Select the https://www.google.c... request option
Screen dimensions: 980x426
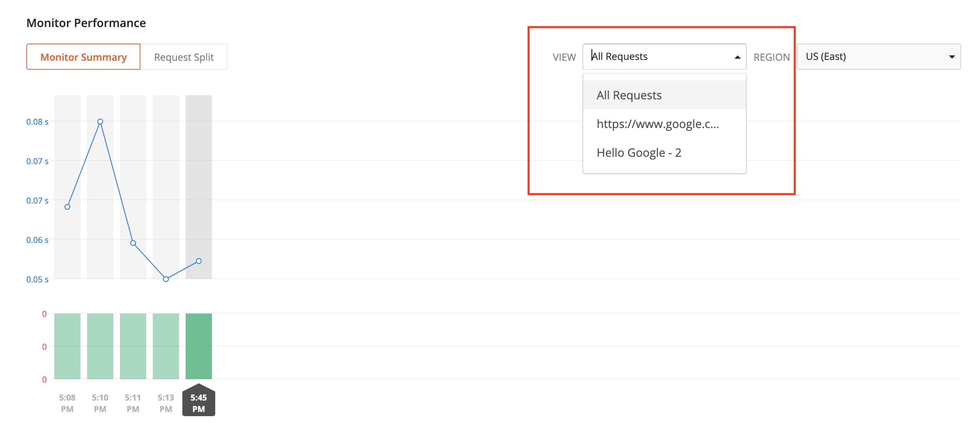coord(658,124)
